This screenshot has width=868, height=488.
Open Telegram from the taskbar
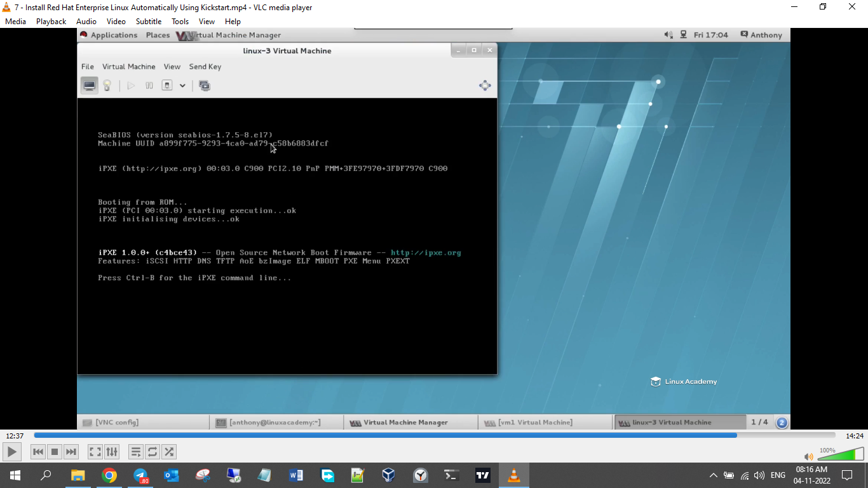pos(140,475)
